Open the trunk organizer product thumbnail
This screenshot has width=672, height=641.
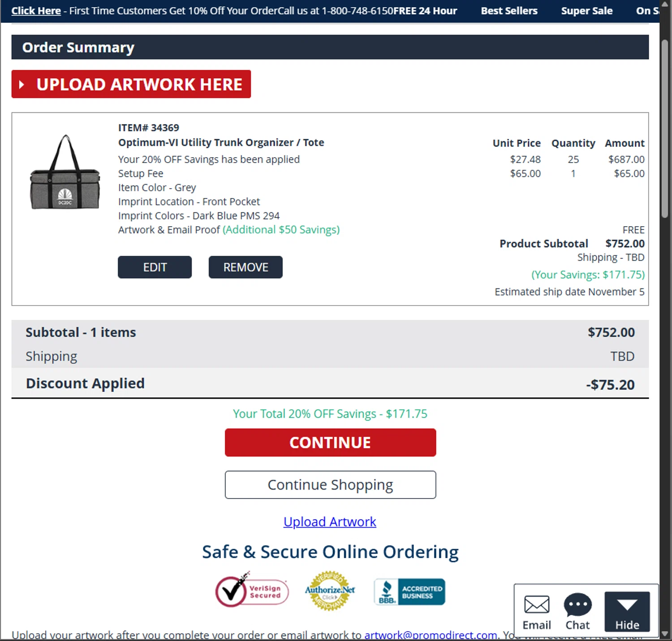pyautogui.click(x=65, y=173)
